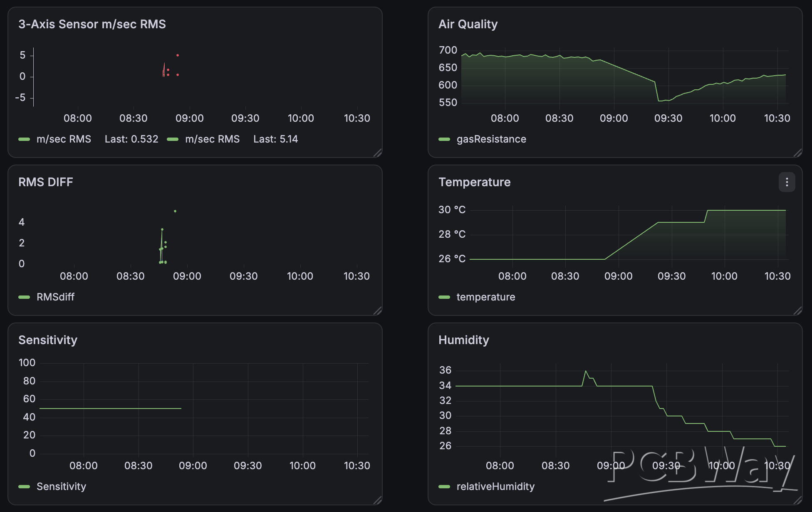Screen dimensions: 812x512
Task: Open the Air Quality panel title menu
Action: [468, 24]
